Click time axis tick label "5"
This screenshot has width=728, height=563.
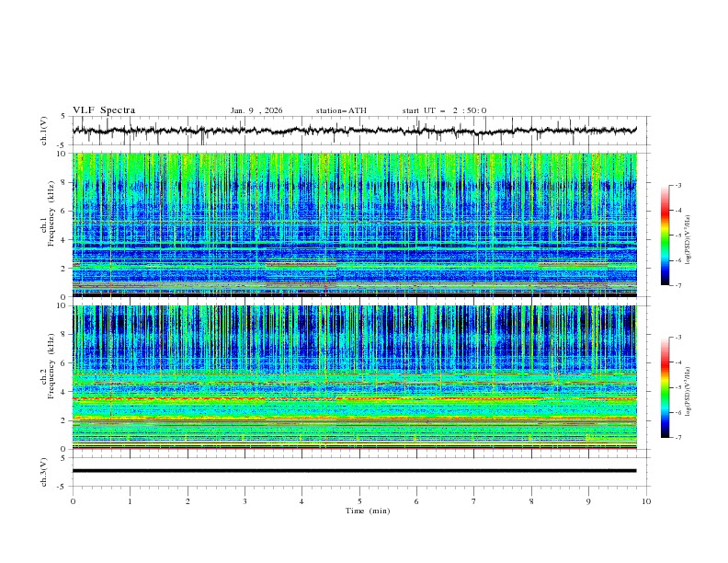359,501
